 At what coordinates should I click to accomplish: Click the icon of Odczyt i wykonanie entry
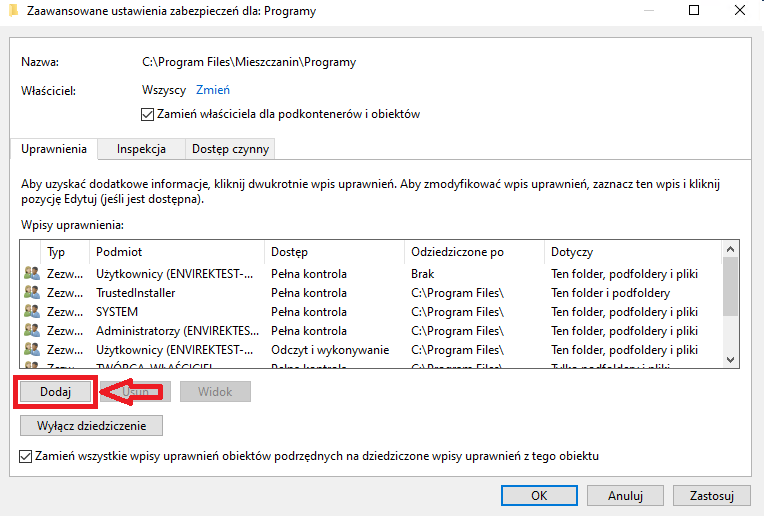[32, 350]
